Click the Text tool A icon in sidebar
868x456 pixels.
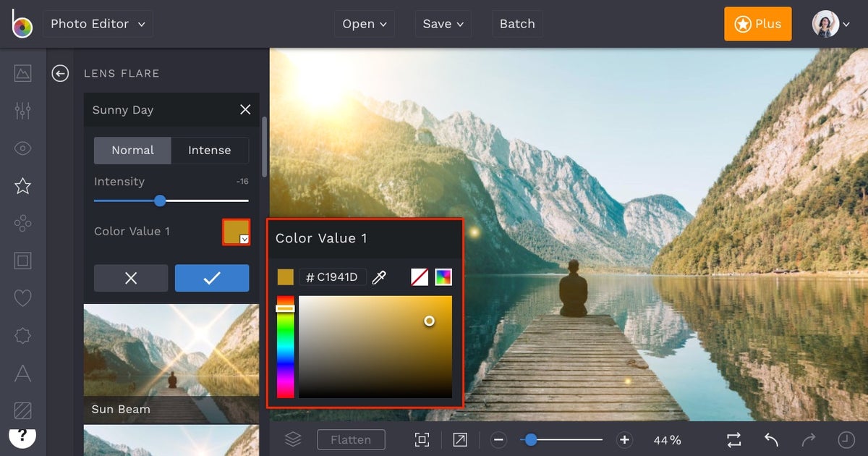click(x=22, y=373)
